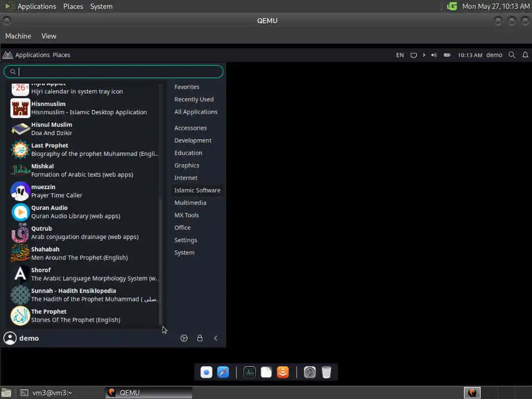This screenshot has height=399, width=532.
Task: Launch the Safari-style browser dock icon
Action: point(223,372)
